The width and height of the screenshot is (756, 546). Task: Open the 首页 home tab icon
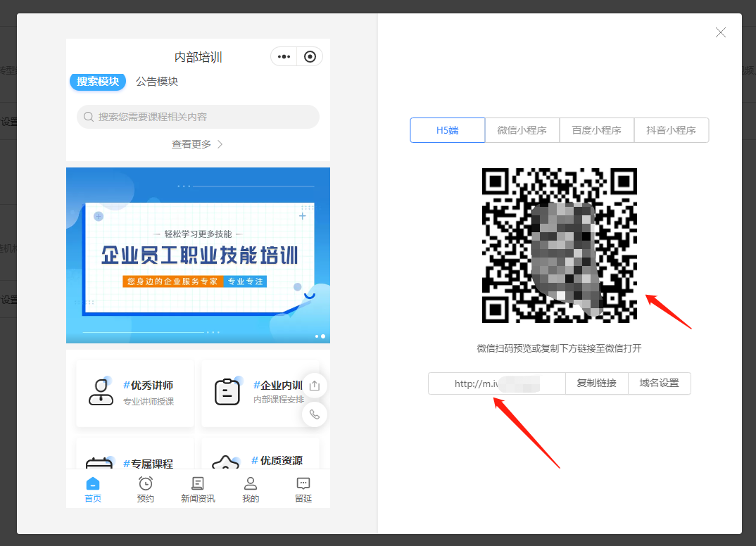pos(92,483)
